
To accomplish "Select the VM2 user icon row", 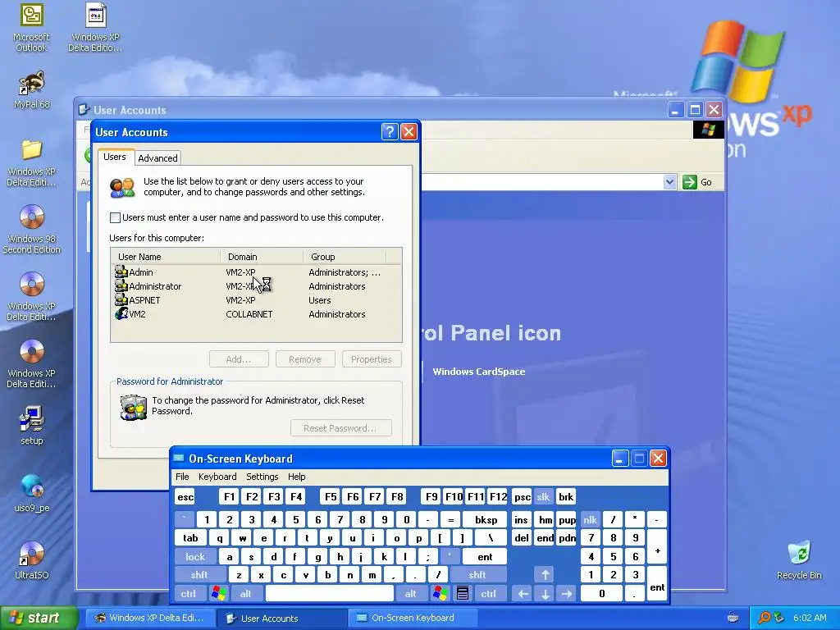I will (x=256, y=314).
